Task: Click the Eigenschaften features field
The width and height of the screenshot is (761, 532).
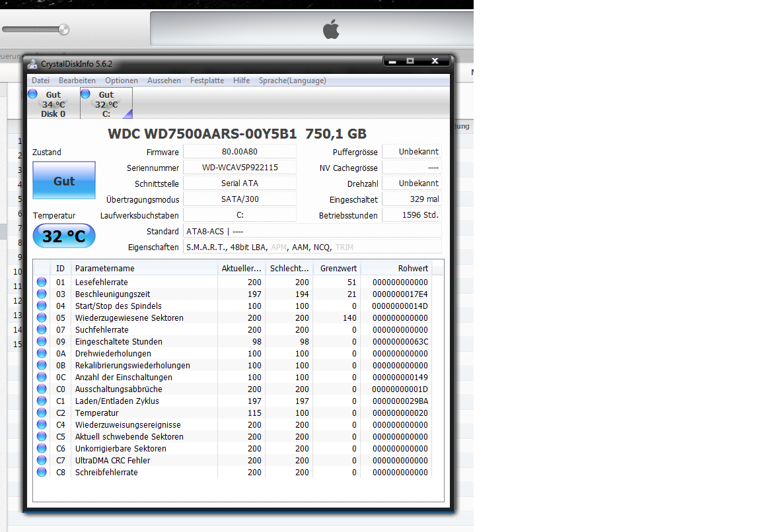Action: 312,247
